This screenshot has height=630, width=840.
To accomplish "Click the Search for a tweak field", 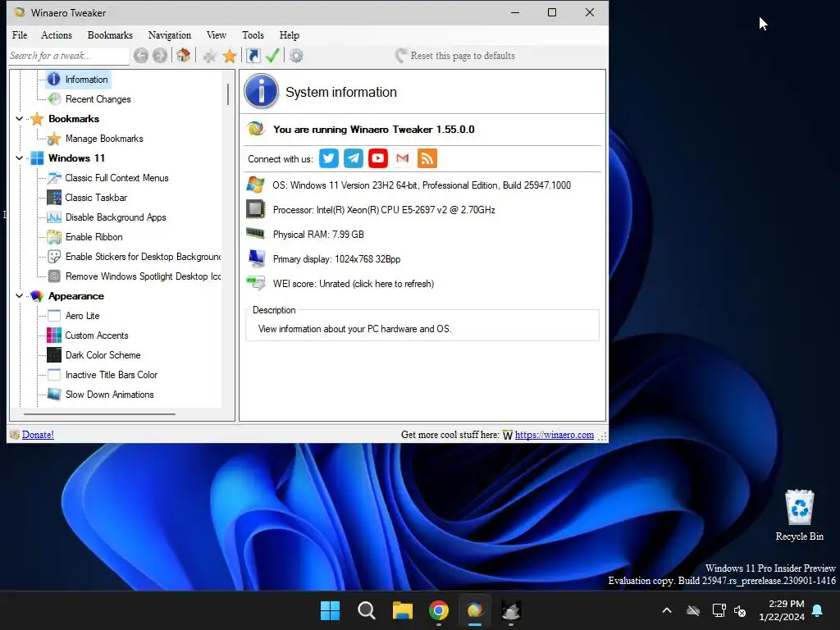I will pos(69,56).
